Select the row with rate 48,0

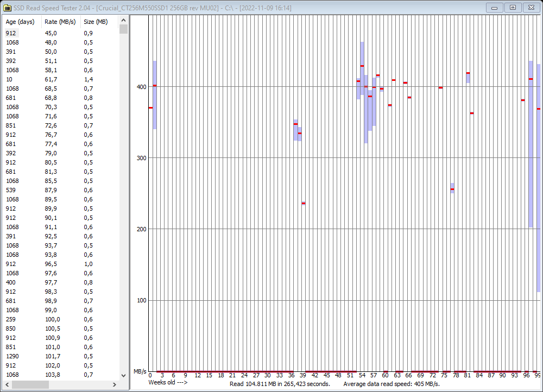tap(61, 42)
